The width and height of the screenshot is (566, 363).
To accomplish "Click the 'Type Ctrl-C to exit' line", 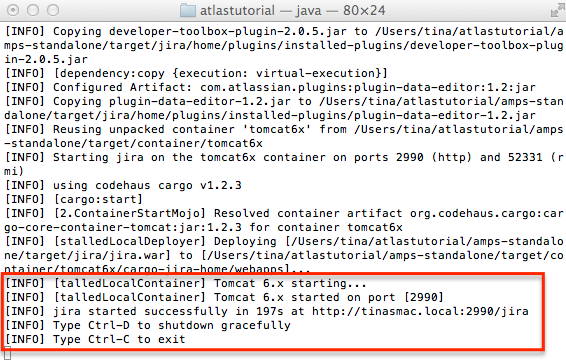I will click(95, 339).
